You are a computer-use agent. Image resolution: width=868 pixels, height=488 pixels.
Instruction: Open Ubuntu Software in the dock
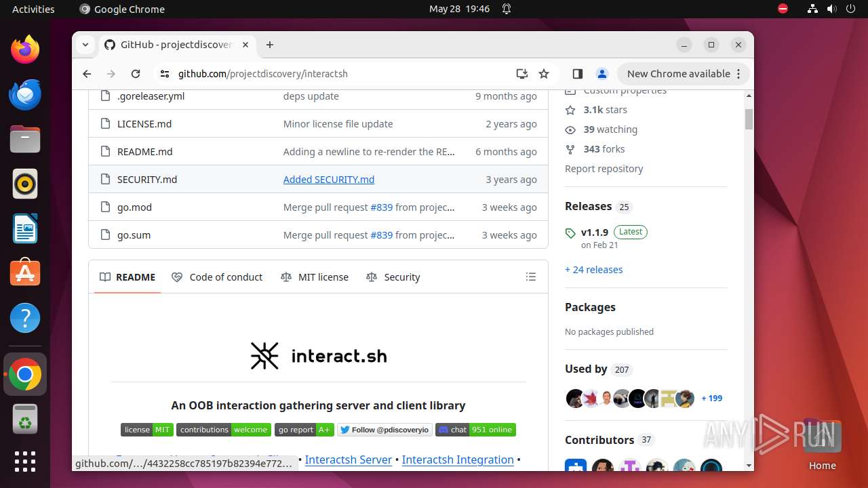click(x=25, y=273)
